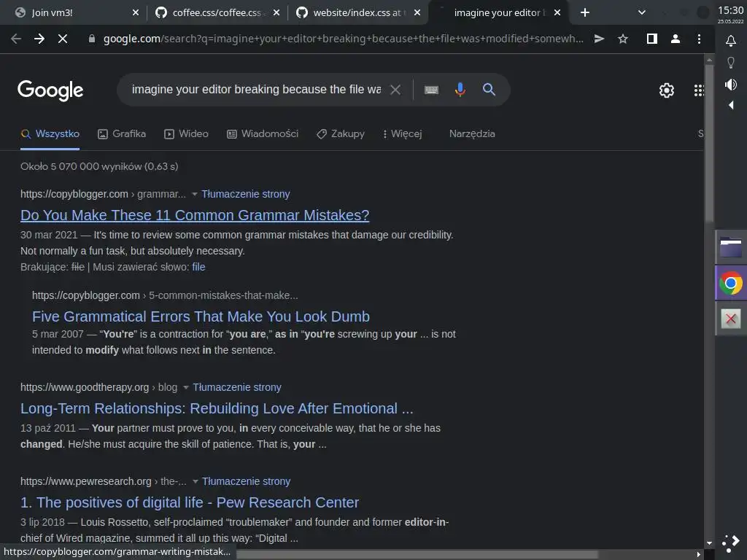Screen dimensions: 747x560
Task: Require the word file in results
Action: (x=198, y=267)
